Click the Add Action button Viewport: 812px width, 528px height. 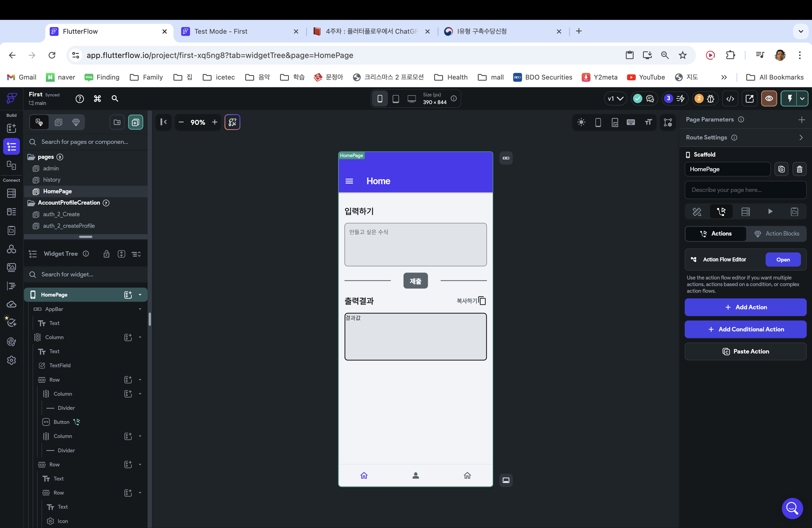[x=745, y=308]
